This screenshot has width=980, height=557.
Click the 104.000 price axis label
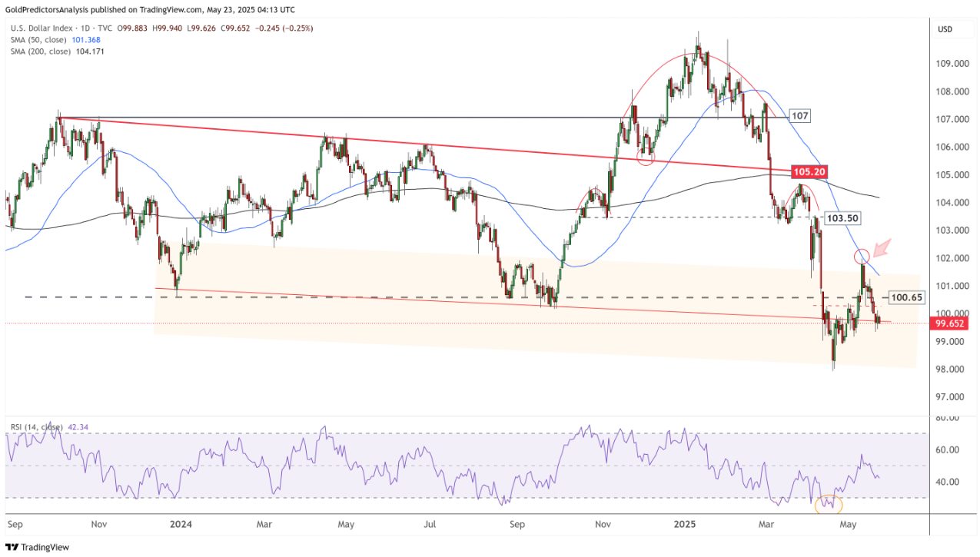pyautogui.click(x=952, y=203)
